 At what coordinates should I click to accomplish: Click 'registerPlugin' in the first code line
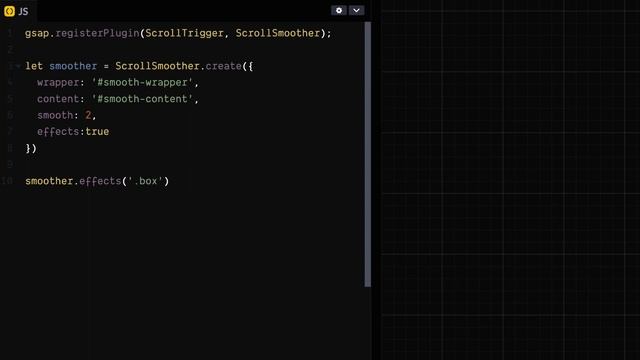(97, 33)
